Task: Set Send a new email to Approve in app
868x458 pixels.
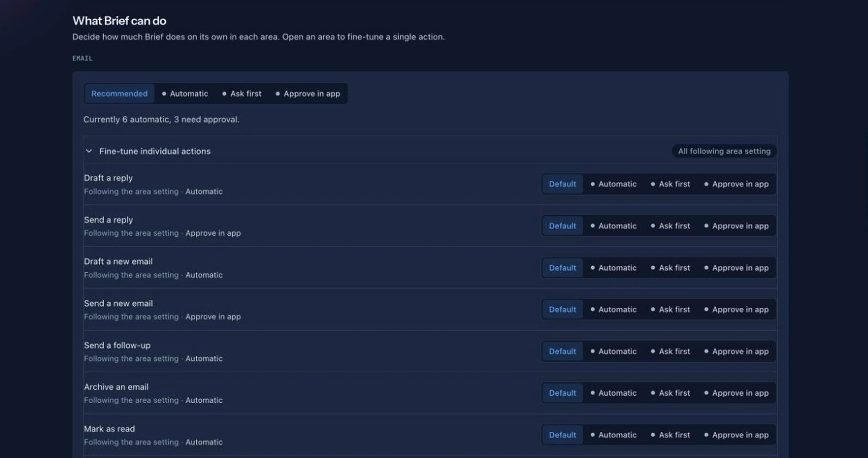Action: [x=737, y=309]
